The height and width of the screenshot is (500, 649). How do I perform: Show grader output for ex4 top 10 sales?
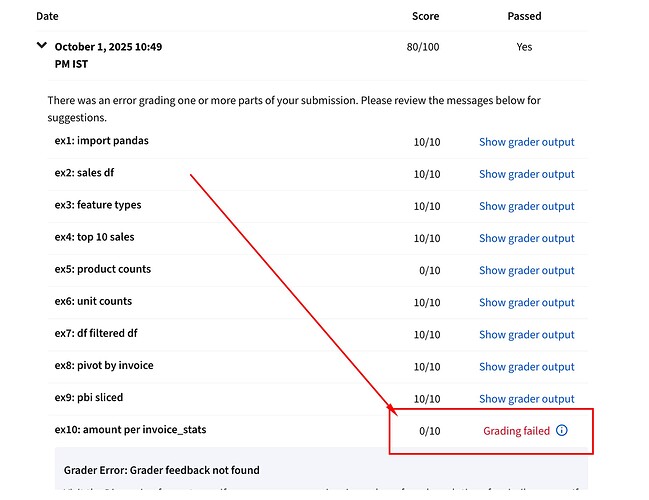(x=526, y=238)
